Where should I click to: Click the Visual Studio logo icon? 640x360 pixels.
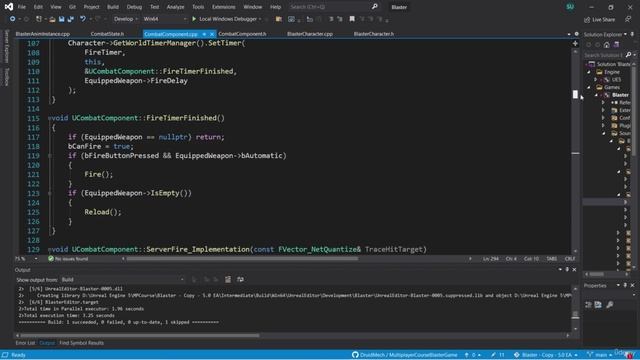9,7
